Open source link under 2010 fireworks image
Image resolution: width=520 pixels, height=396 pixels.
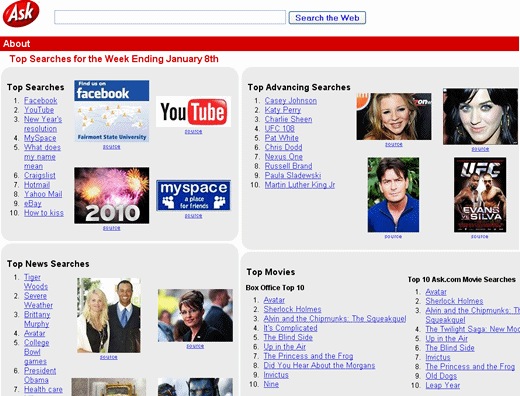pos(111,228)
